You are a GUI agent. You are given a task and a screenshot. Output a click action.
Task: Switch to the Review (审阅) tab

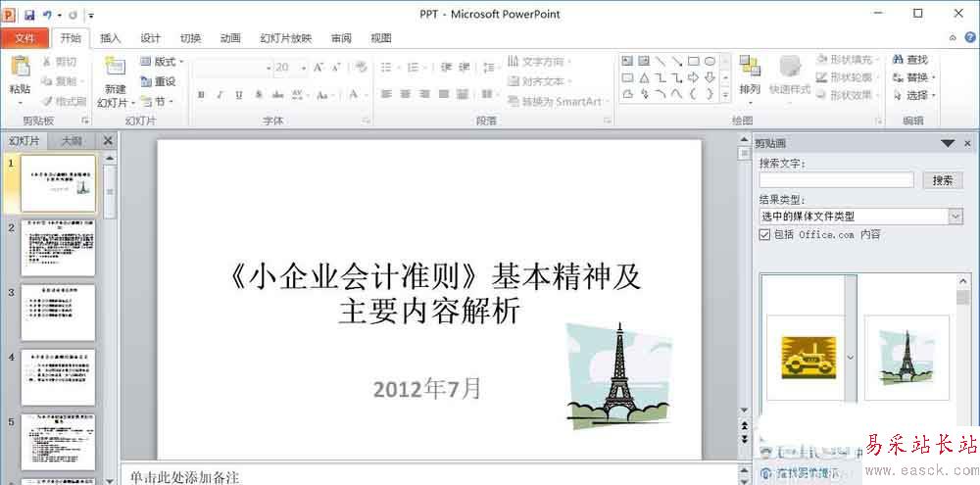point(341,38)
